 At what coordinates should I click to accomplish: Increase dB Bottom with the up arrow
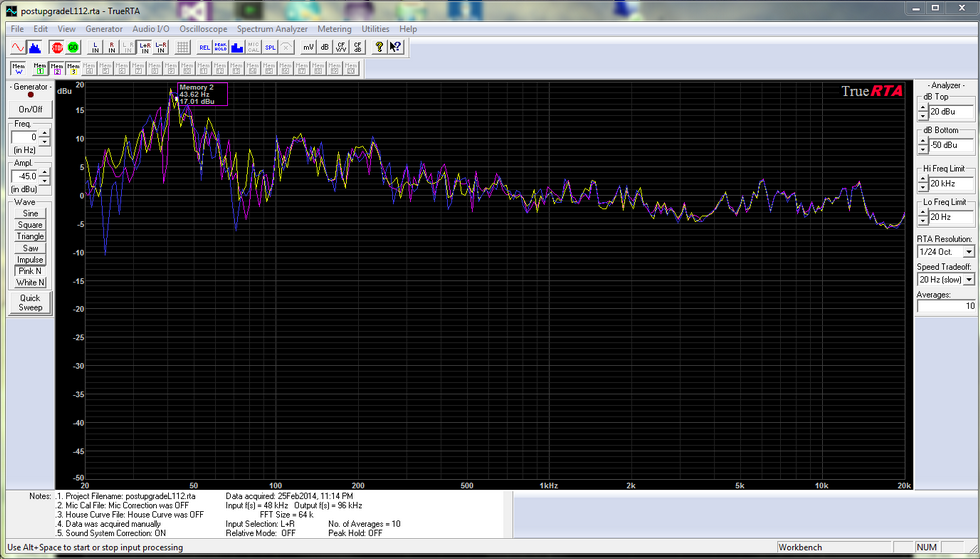click(923, 141)
